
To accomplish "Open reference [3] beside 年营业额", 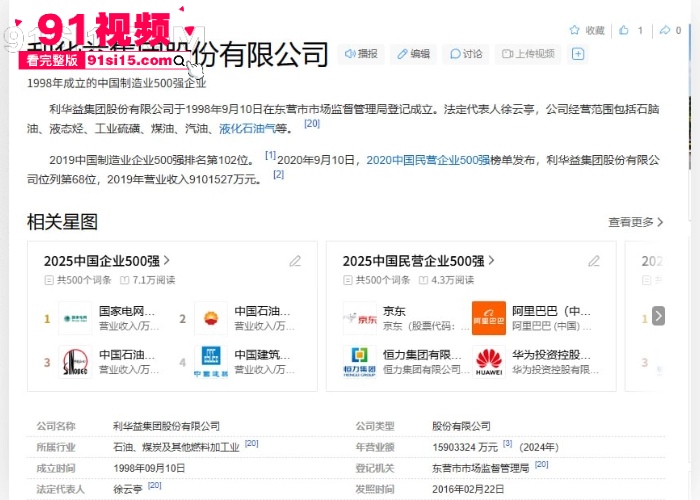I will (507, 443).
